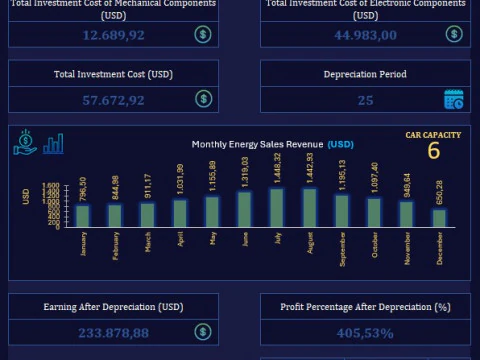Click dollar icon beside 233.878,88 value

click(x=203, y=332)
